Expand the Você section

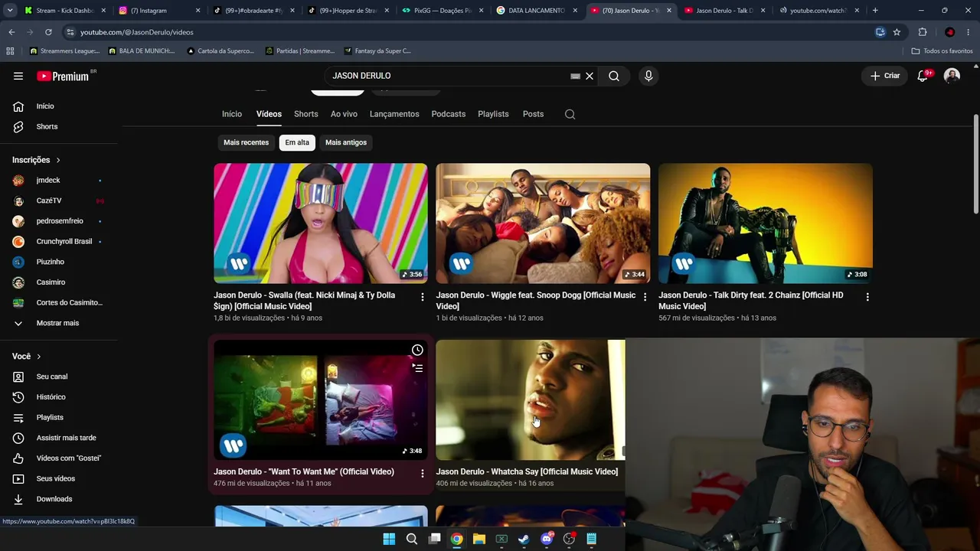(27, 356)
